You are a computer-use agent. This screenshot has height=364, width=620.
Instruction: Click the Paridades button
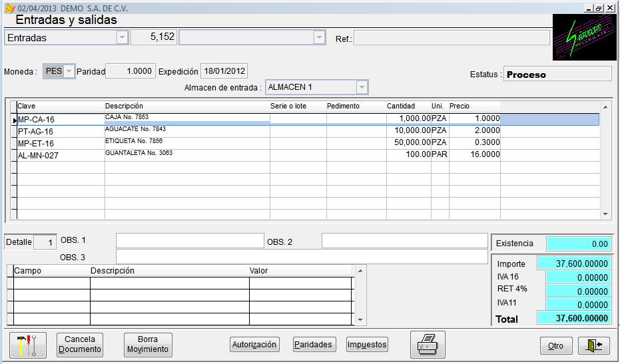(x=313, y=345)
